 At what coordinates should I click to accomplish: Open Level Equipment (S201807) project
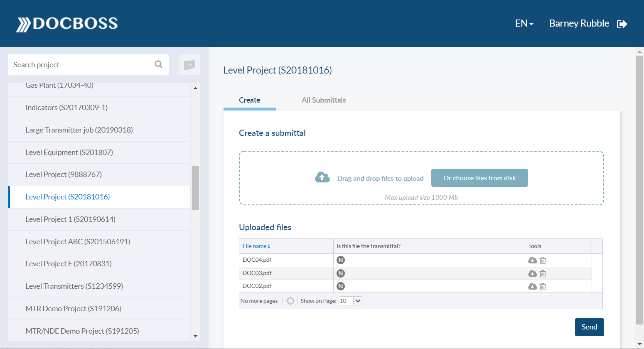click(x=99, y=152)
